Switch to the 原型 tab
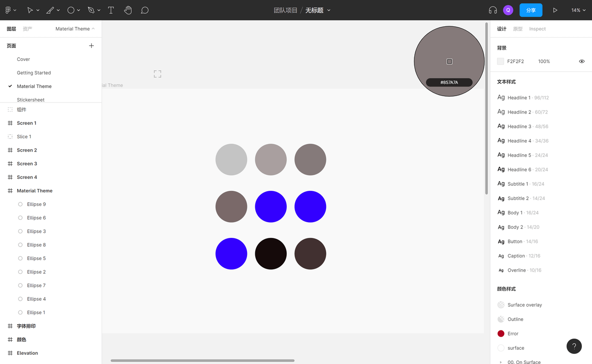 pyautogui.click(x=518, y=29)
